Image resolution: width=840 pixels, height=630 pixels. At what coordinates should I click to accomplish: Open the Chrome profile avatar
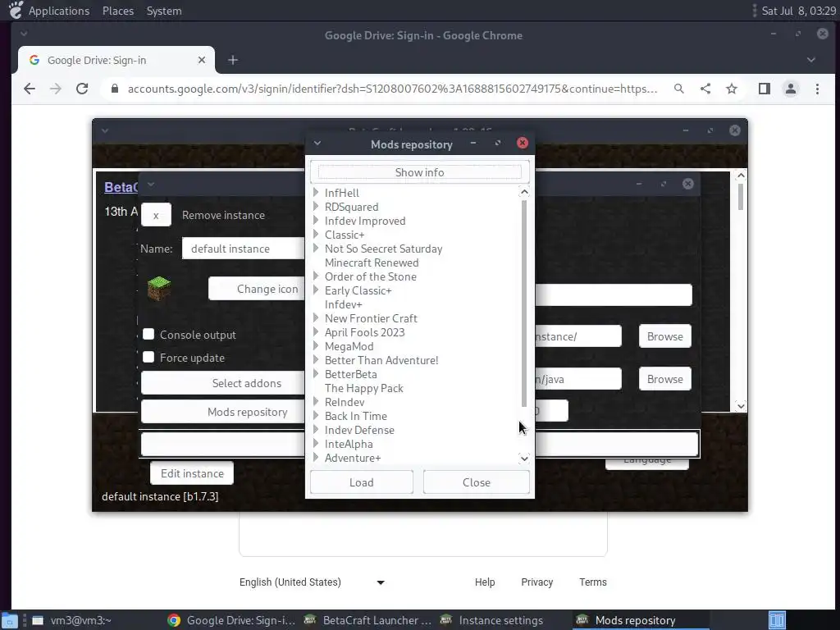pos(791,89)
